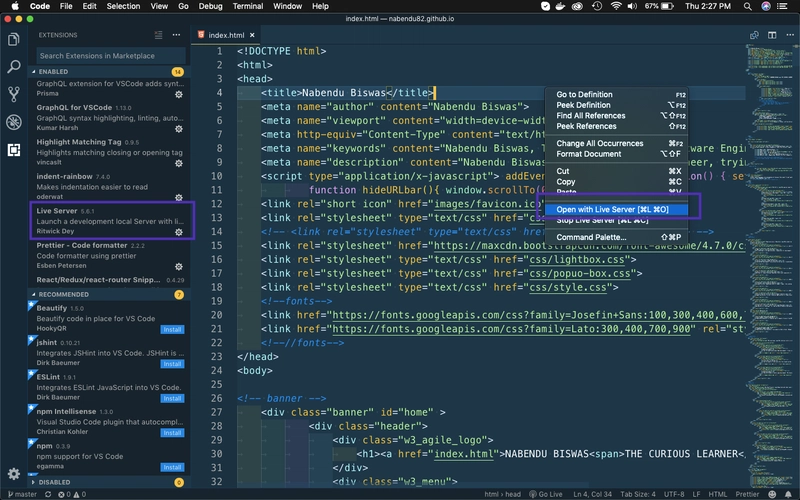The width and height of the screenshot is (800, 500).
Task: Select Open with Live Server
Action: tap(616, 209)
